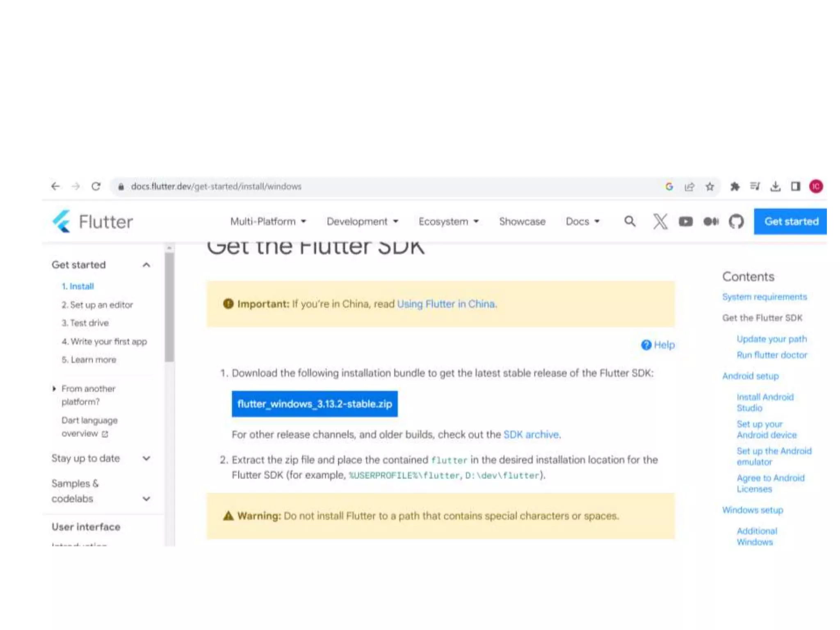Screen dimensions: 840x630
Task: Open Flutter's X (Twitter) icon link
Action: pos(660,221)
